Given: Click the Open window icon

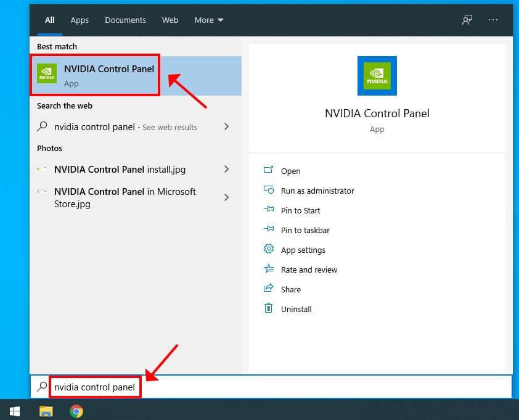Looking at the screenshot, I should click(268, 170).
